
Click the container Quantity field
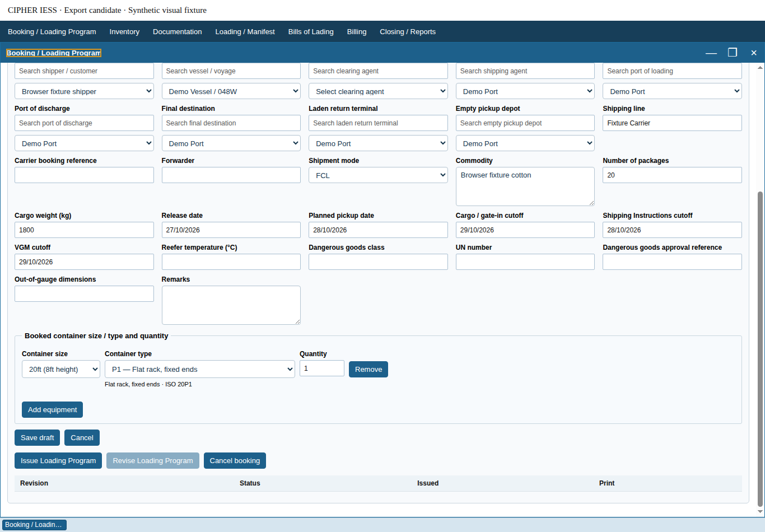pos(322,368)
